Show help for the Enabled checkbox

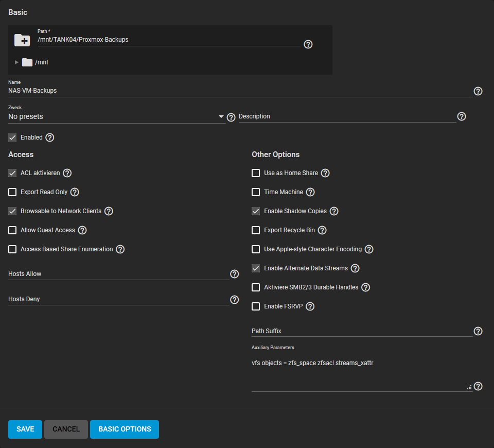[50, 137]
